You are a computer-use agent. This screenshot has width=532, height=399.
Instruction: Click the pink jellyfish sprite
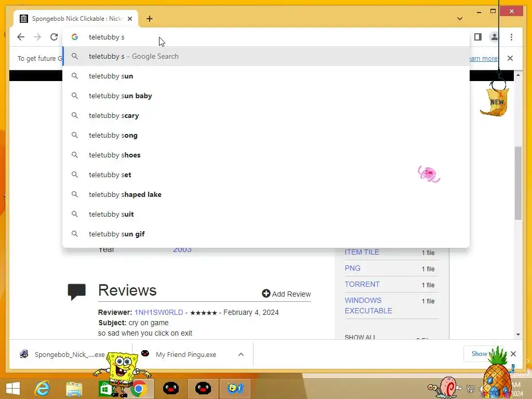429,174
